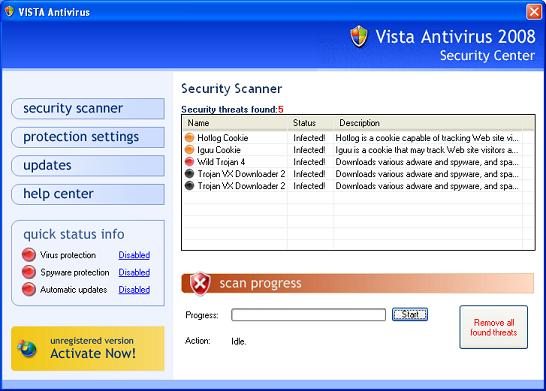Click Remove all found threats button
The image size is (546, 391).
pos(493,327)
